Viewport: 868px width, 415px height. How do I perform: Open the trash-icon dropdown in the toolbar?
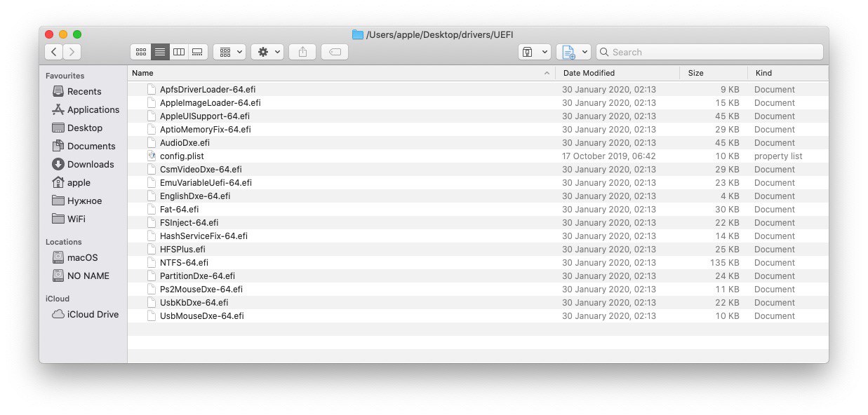(x=534, y=52)
